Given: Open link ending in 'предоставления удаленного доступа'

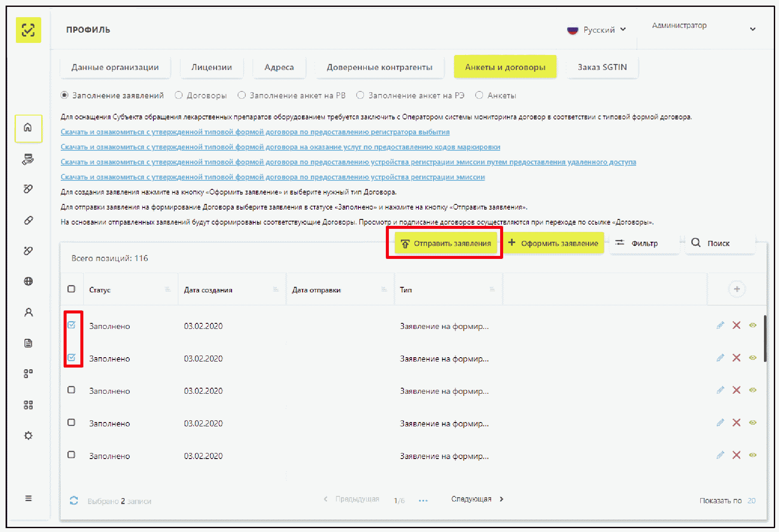Looking at the screenshot, I should 348,162.
